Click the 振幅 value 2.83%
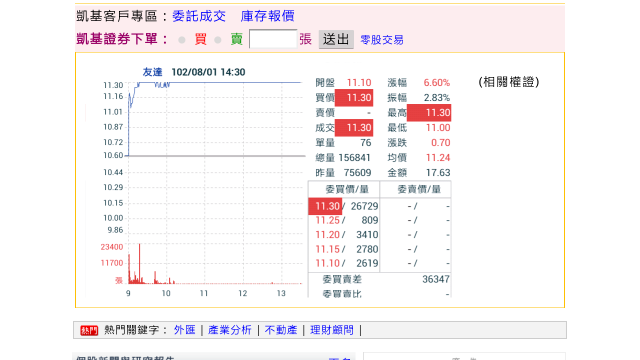 [436, 98]
